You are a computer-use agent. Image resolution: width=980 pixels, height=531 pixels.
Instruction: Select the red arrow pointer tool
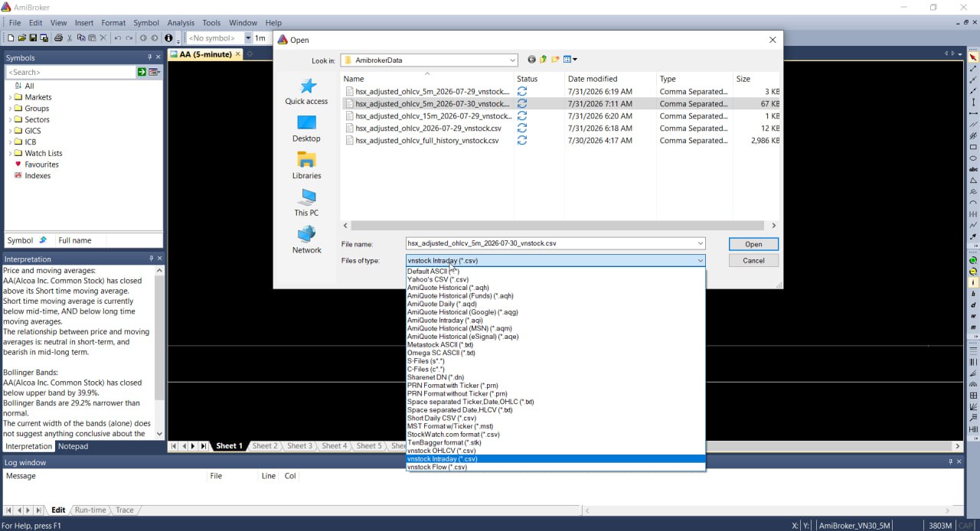point(973,57)
